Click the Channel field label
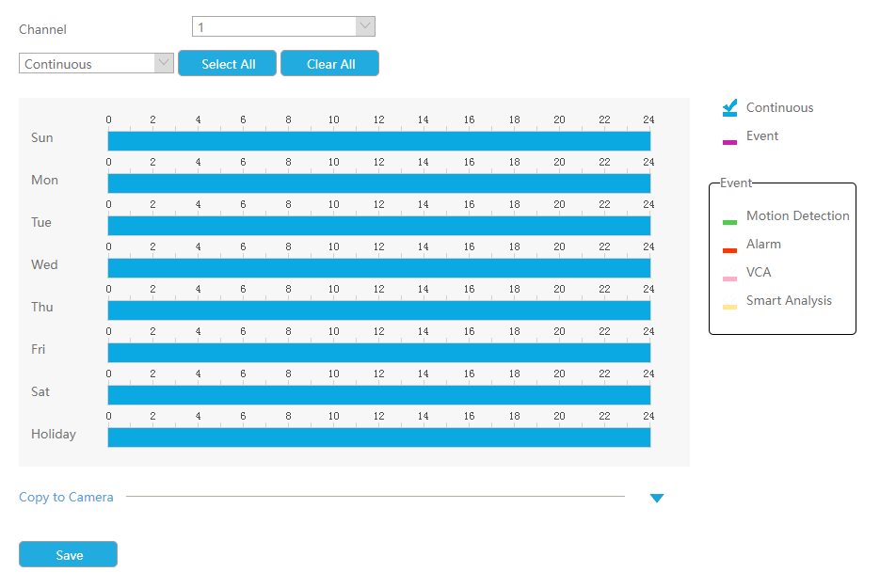Image resolution: width=880 pixels, height=588 pixels. 42,29
